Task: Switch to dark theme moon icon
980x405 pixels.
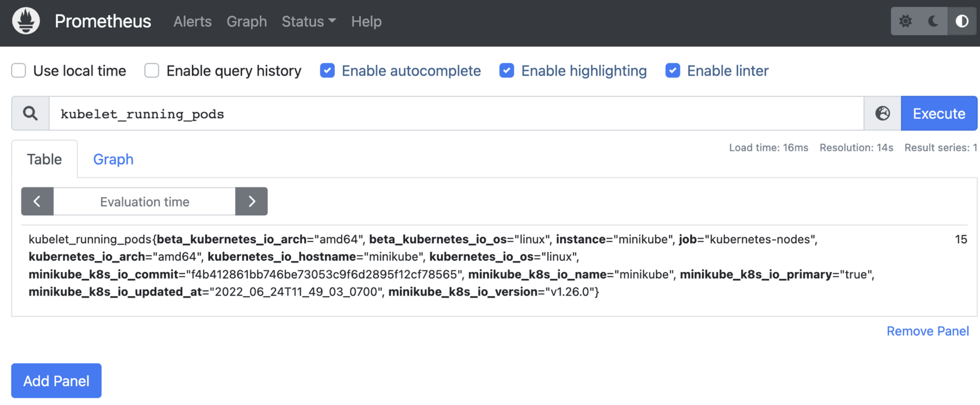Action: coord(933,21)
